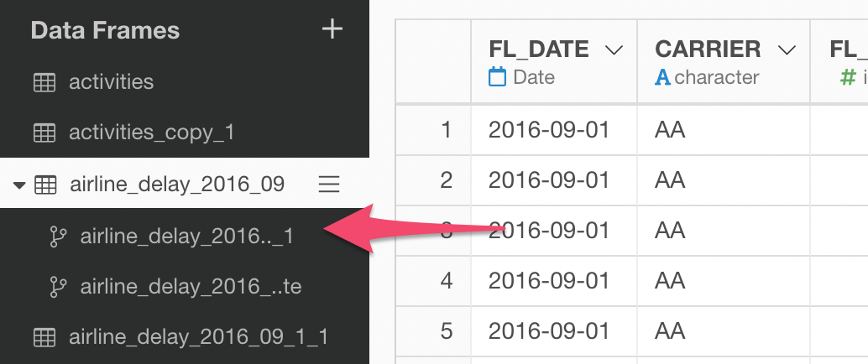This screenshot has width=868, height=364.
Task: Click table icon beside activities_copy_1
Action: click(x=44, y=133)
